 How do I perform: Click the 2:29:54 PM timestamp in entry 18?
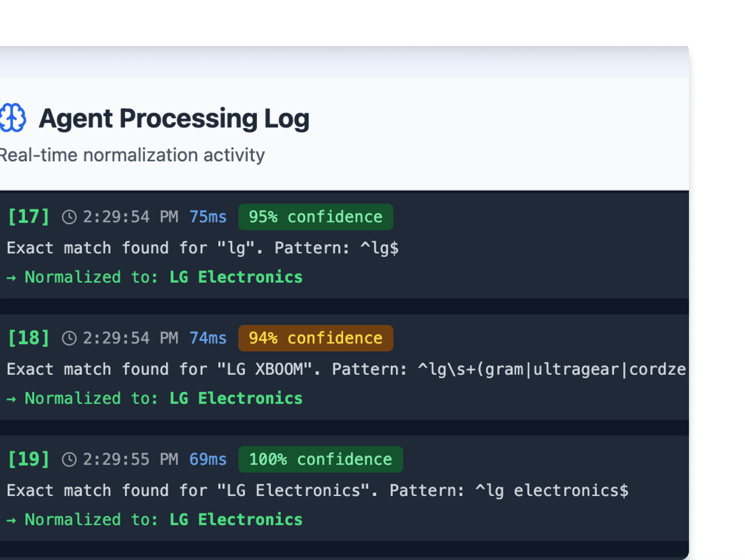(131, 338)
